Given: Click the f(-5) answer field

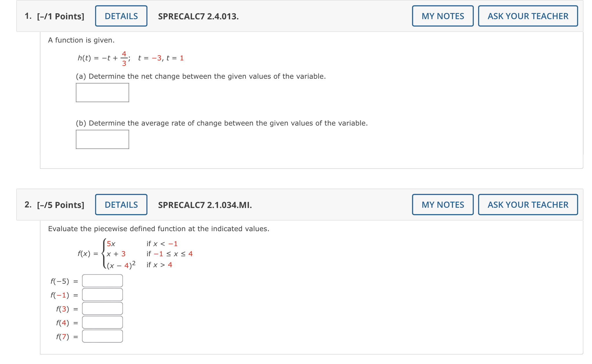Looking at the screenshot, I should [x=102, y=281].
